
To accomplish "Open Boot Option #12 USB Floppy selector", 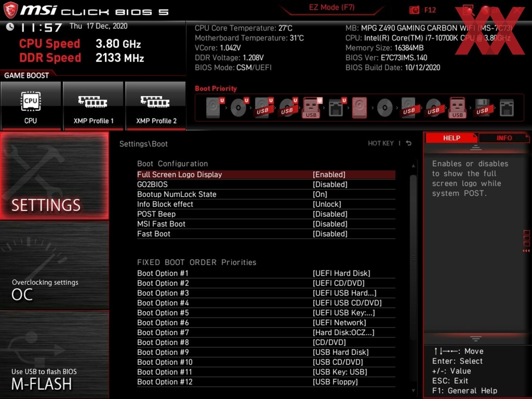I will [x=266, y=382].
